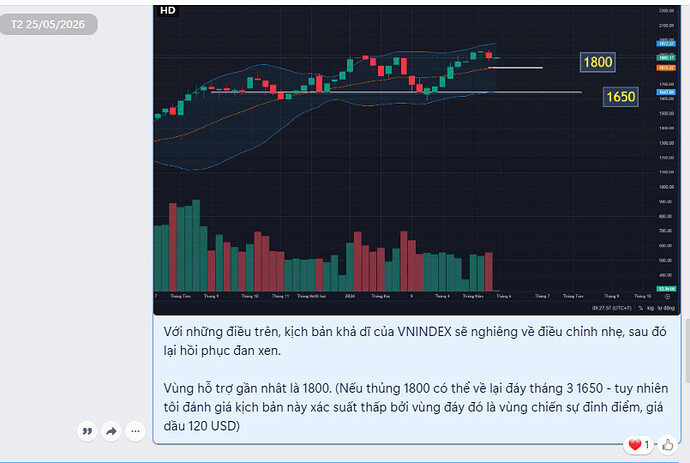Click the chart settings gear icon

[667, 296]
